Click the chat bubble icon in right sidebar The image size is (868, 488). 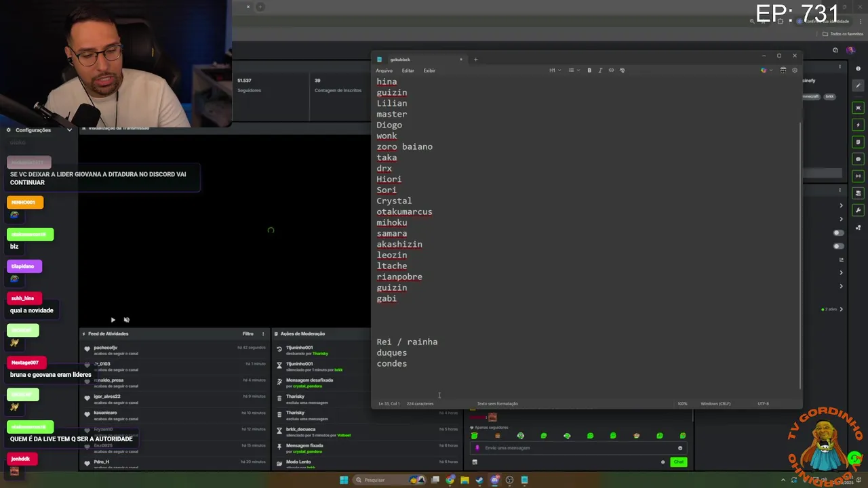(859, 159)
